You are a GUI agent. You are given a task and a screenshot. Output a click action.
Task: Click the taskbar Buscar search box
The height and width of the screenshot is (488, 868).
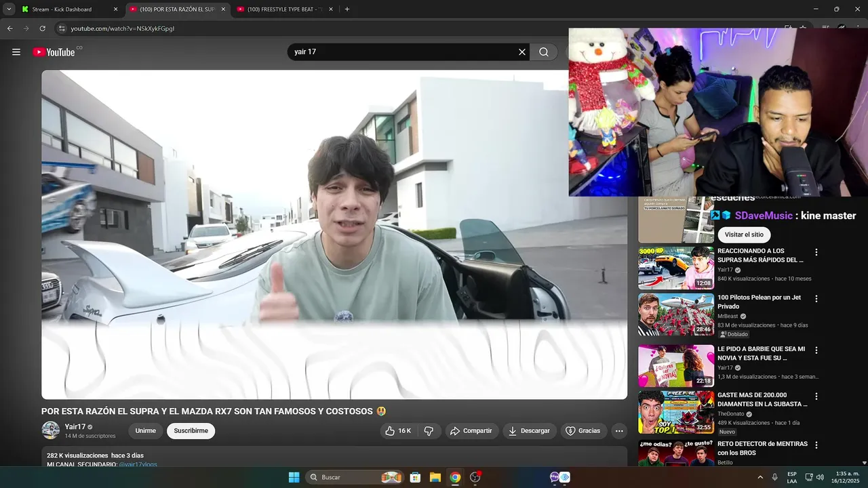(x=355, y=477)
